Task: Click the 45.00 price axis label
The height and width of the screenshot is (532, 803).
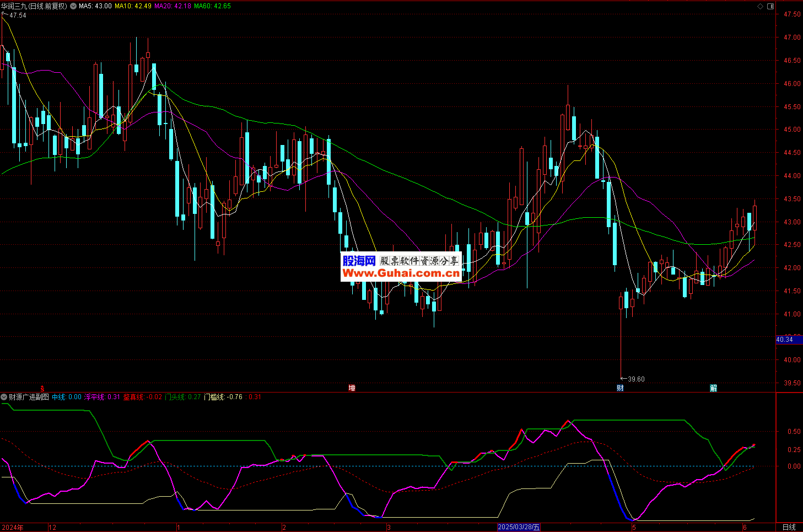Action: pos(792,130)
